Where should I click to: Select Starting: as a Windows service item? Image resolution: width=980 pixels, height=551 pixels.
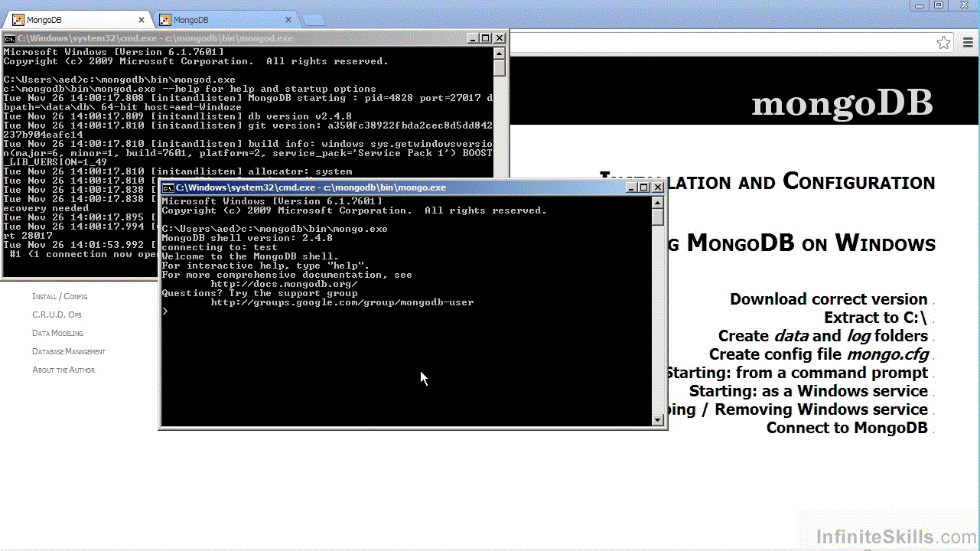click(809, 391)
